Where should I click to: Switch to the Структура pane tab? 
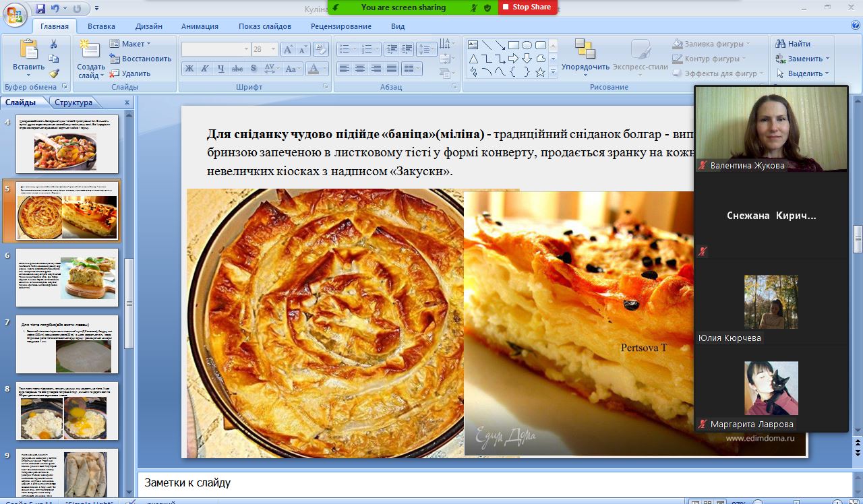click(x=73, y=102)
